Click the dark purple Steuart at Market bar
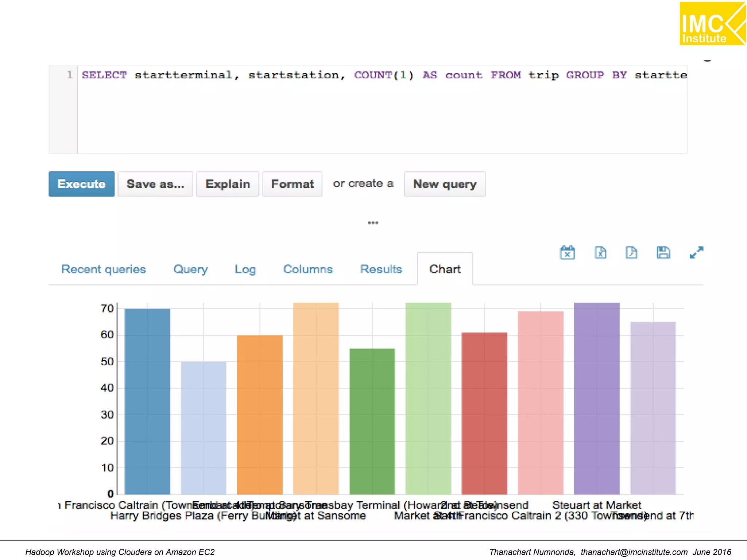This screenshot has width=747, height=560. click(596, 397)
